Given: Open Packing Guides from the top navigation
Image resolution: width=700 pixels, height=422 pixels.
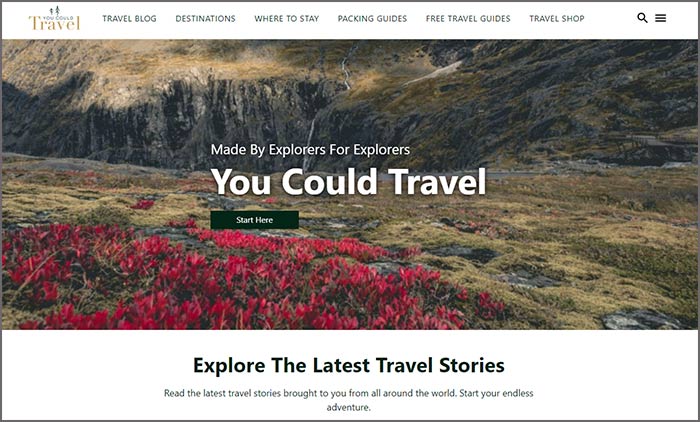Looking at the screenshot, I should coord(372,19).
